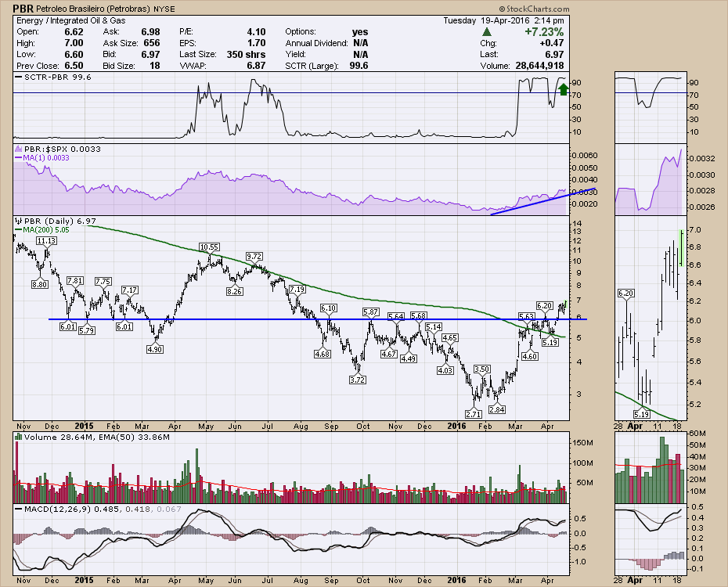Click the 11.13 price high annotation

click(47, 242)
